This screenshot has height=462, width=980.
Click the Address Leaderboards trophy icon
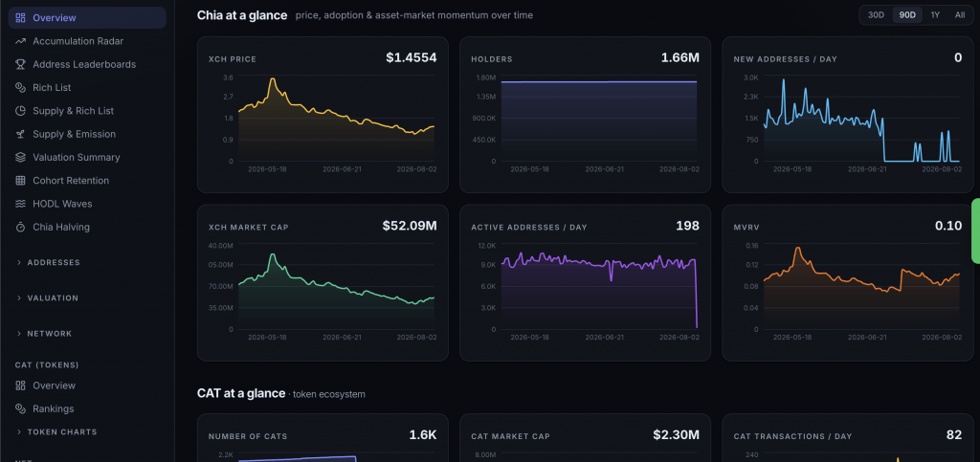pyautogui.click(x=21, y=64)
